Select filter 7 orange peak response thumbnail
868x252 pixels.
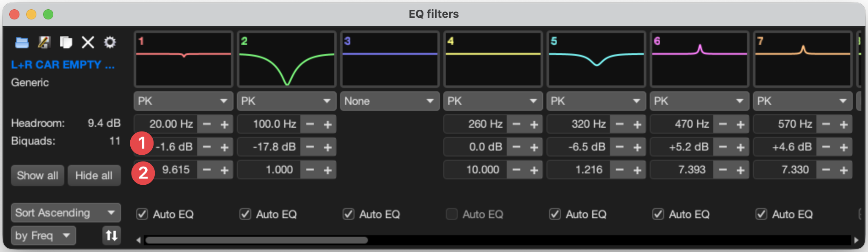[803, 59]
